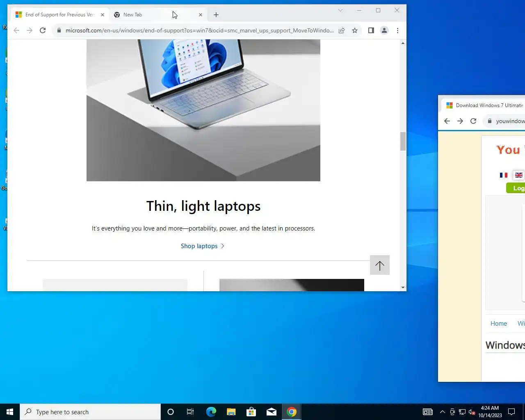Open the Chrome profile avatar menu
525x420 pixels.
pyautogui.click(x=384, y=30)
